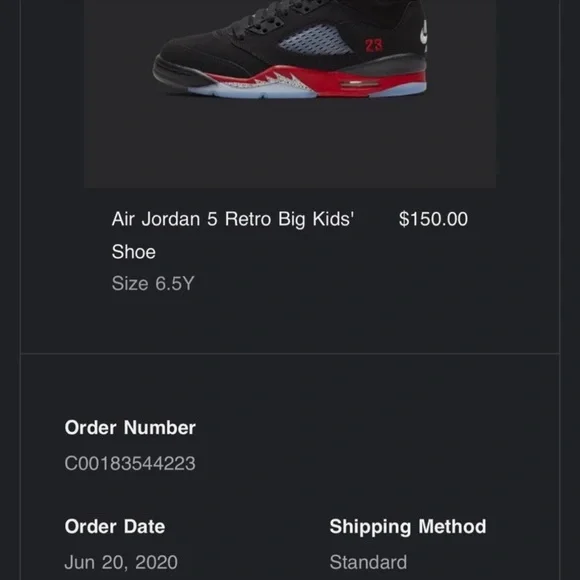Image resolution: width=580 pixels, height=580 pixels.
Task: Click the Order Number heading
Action: point(130,428)
